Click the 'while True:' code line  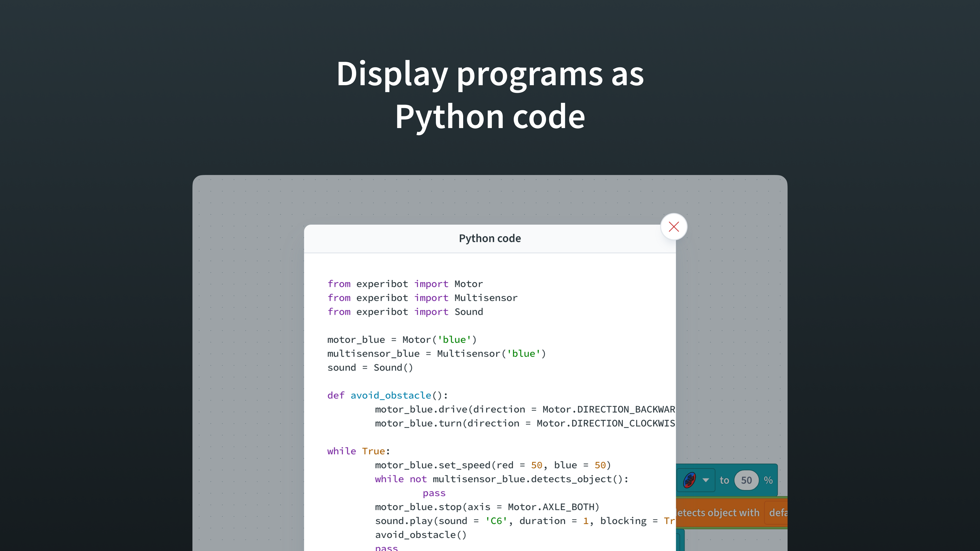(x=358, y=451)
